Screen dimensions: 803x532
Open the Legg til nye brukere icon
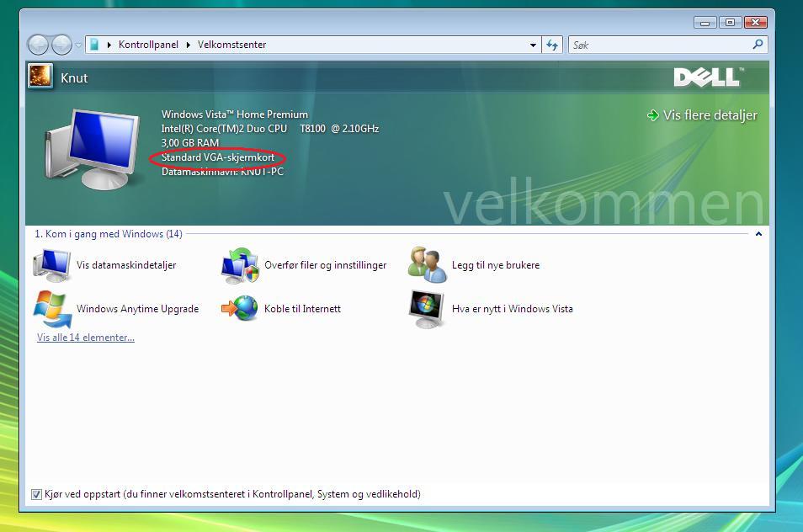click(x=427, y=264)
